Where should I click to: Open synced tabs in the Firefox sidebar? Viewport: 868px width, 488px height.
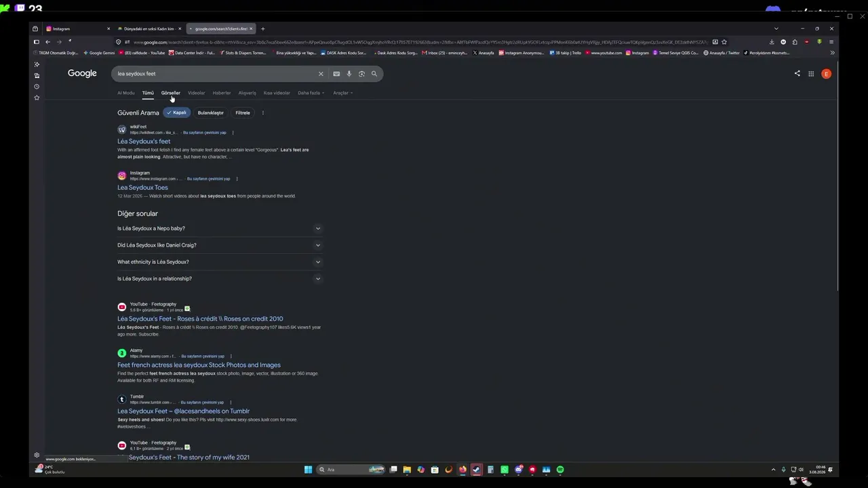37,75
